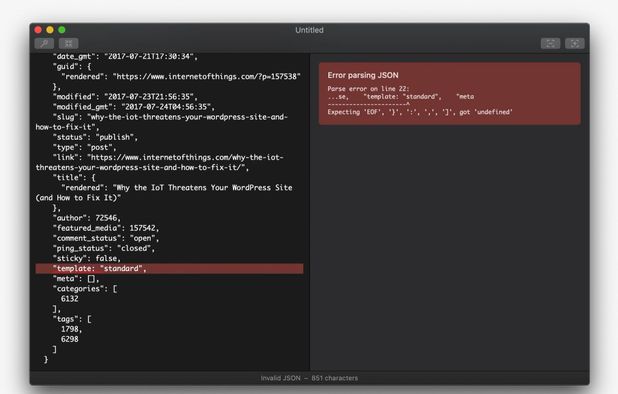The width and height of the screenshot is (618, 394).
Task: Click the "featured_media": 157542 line
Action: coord(106,228)
